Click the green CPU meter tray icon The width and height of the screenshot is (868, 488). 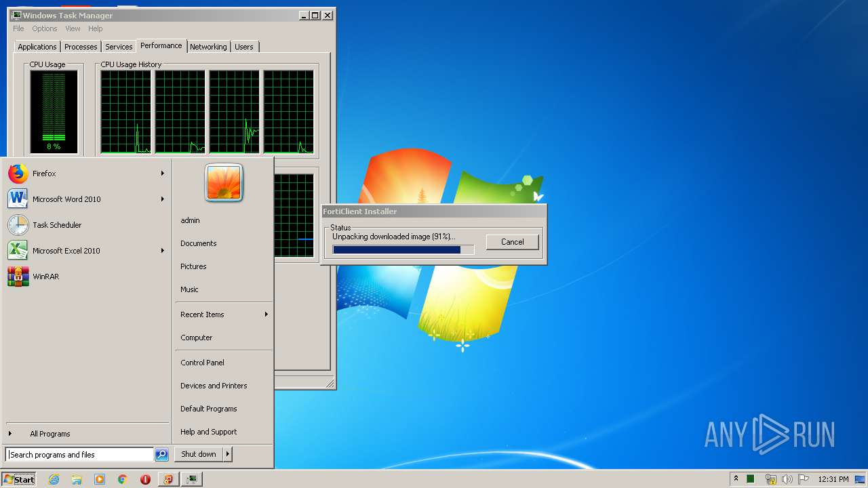point(751,479)
